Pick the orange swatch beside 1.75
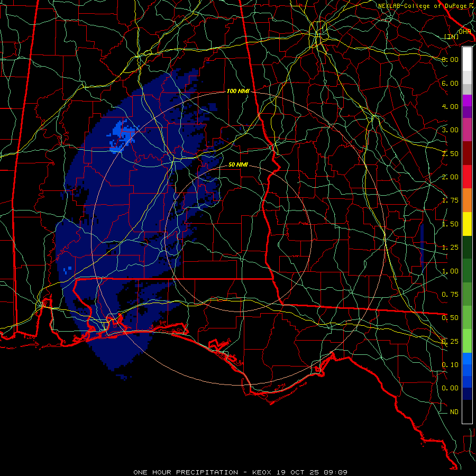 [467, 200]
